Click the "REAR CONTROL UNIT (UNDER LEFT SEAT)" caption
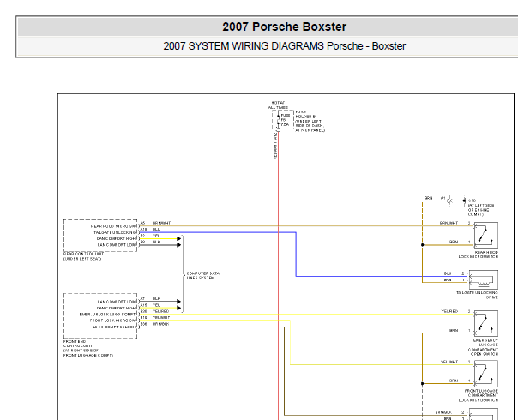This screenshot has width=518, height=420. (83, 256)
